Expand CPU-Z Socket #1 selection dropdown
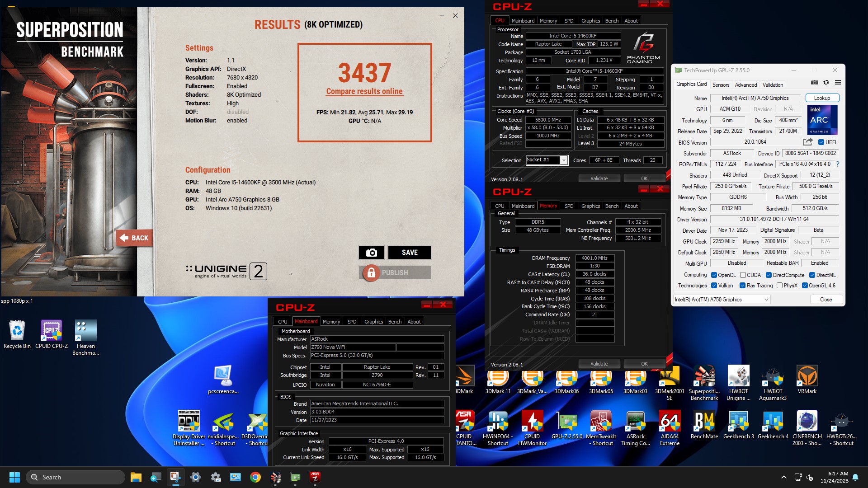The width and height of the screenshot is (868, 488). [x=564, y=160]
